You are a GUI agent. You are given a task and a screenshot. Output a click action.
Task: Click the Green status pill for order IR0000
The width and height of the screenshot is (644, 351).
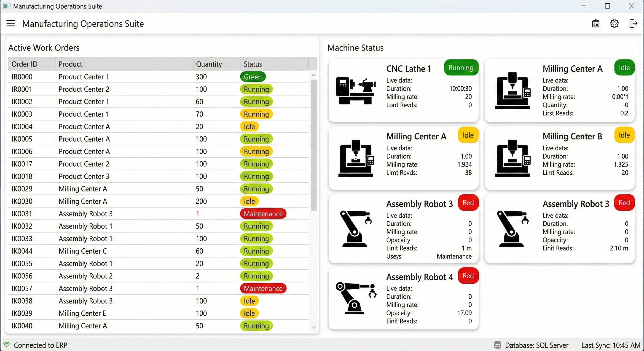coord(253,77)
